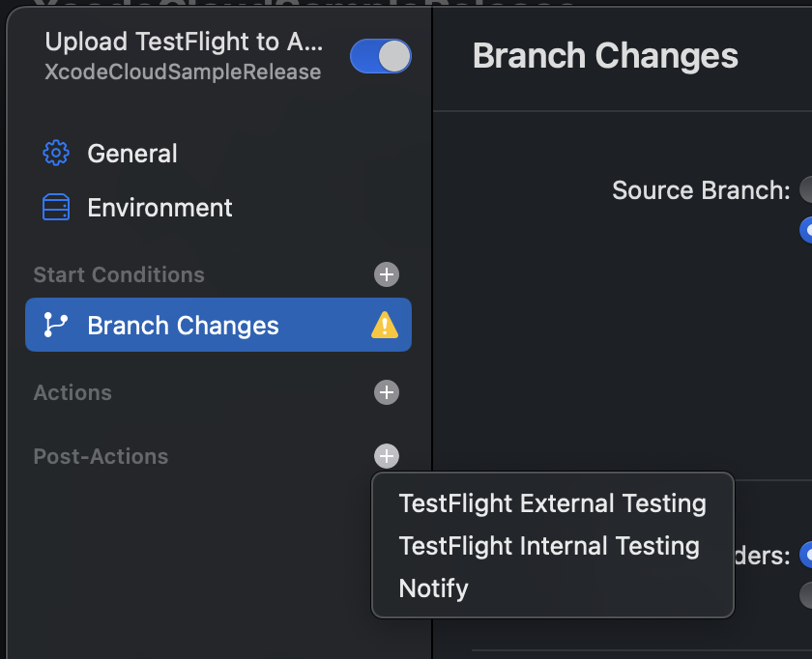Select the blue radio button beside ders:

coord(806,555)
